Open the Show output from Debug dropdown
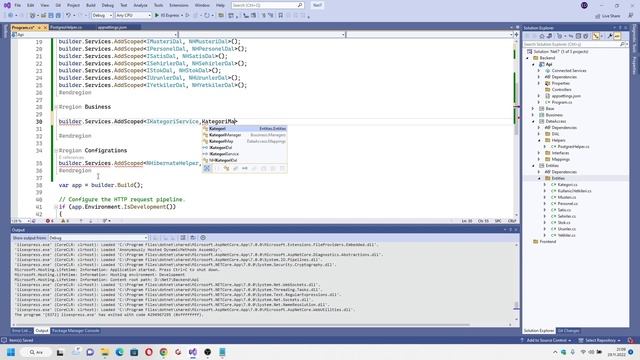Image resolution: width=640 pixels, height=360 pixels. [x=98, y=238]
